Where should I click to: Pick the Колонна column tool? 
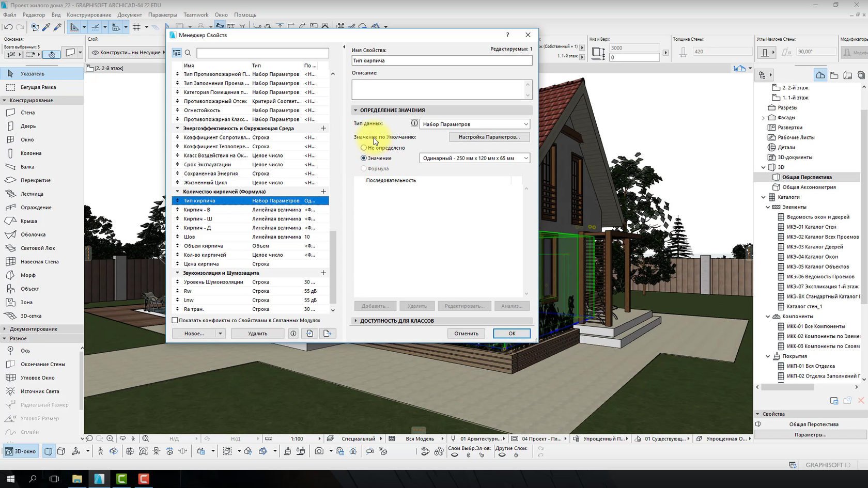click(31, 153)
